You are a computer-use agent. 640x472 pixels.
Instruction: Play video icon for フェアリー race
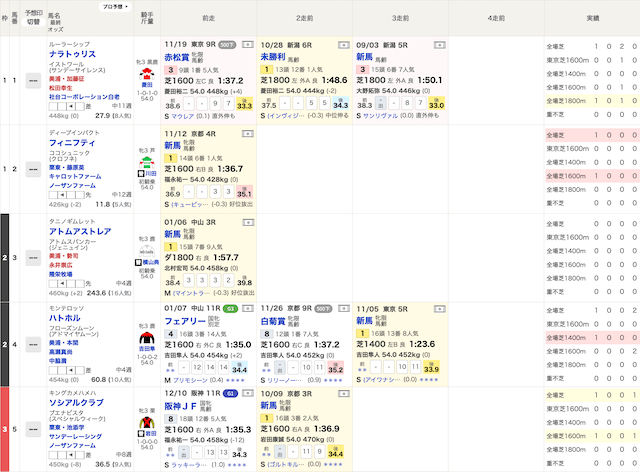point(247,310)
